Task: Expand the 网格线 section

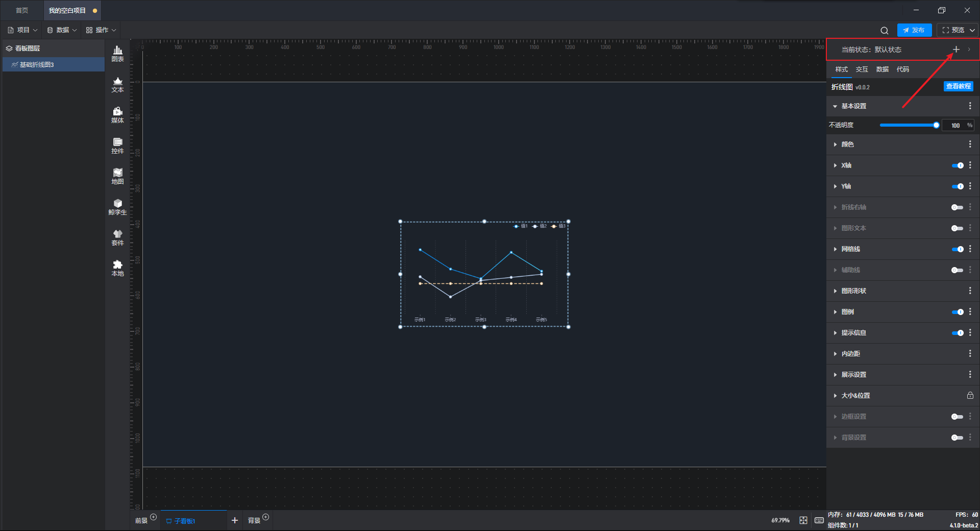Action: click(x=835, y=249)
